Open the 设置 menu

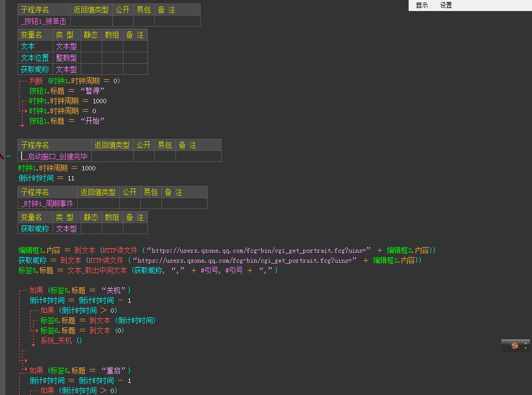click(445, 5)
